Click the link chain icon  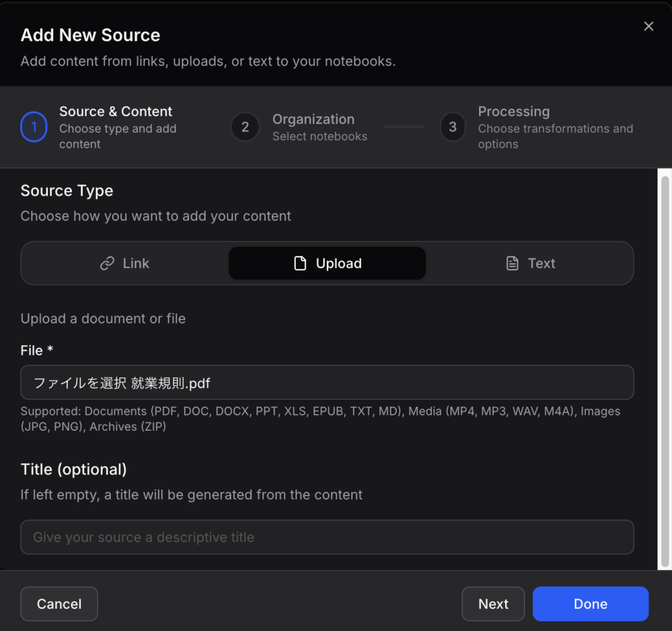[x=107, y=264]
